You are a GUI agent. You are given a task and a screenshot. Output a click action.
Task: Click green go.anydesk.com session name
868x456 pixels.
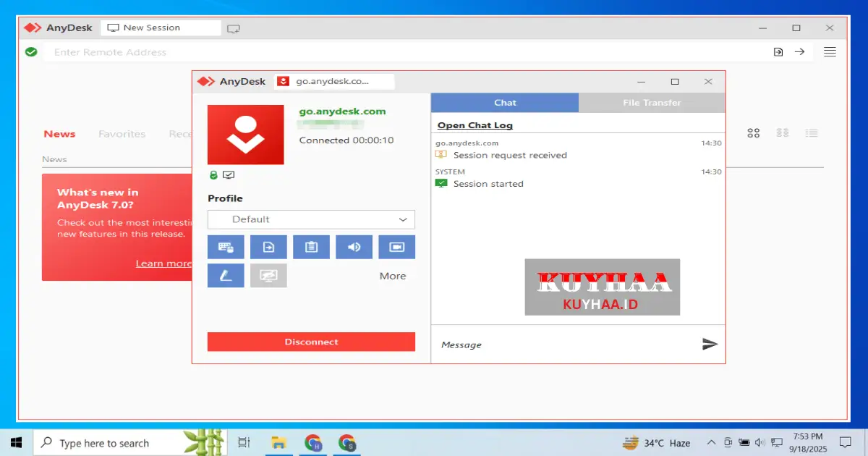(x=343, y=111)
